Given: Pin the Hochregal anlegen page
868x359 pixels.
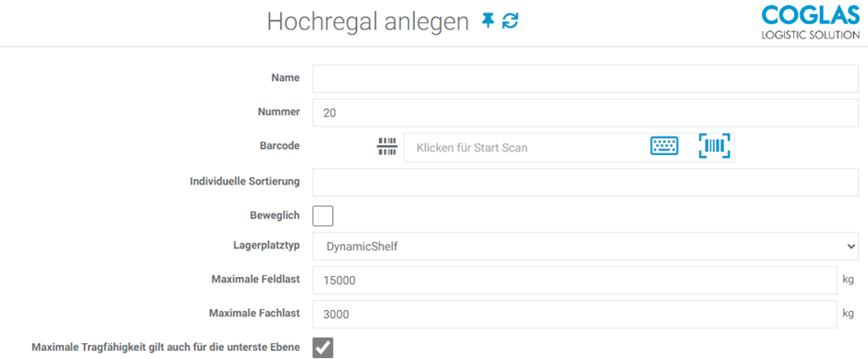Looking at the screenshot, I should [x=488, y=21].
